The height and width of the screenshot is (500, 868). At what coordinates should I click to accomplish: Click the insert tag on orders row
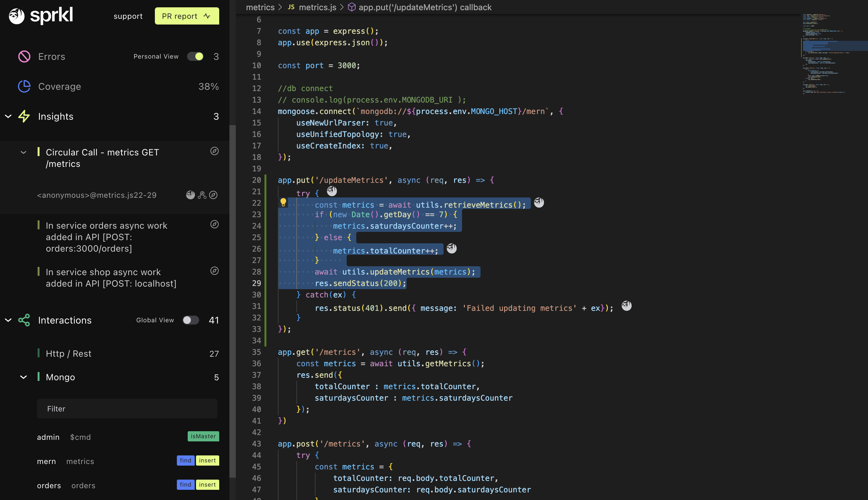click(x=207, y=485)
